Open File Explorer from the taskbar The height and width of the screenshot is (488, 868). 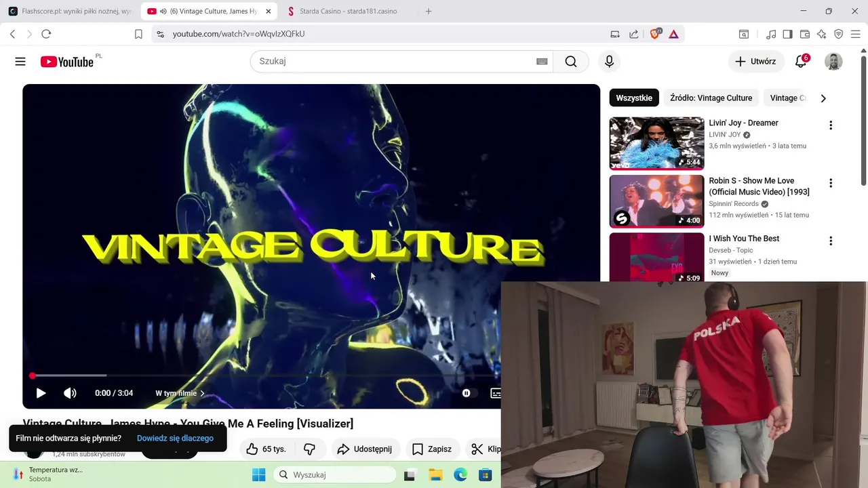point(435,475)
